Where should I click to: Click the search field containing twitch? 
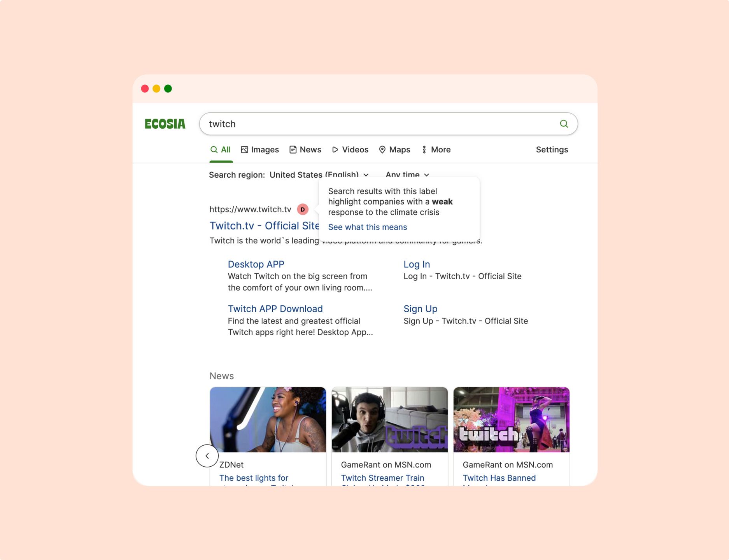pos(388,124)
